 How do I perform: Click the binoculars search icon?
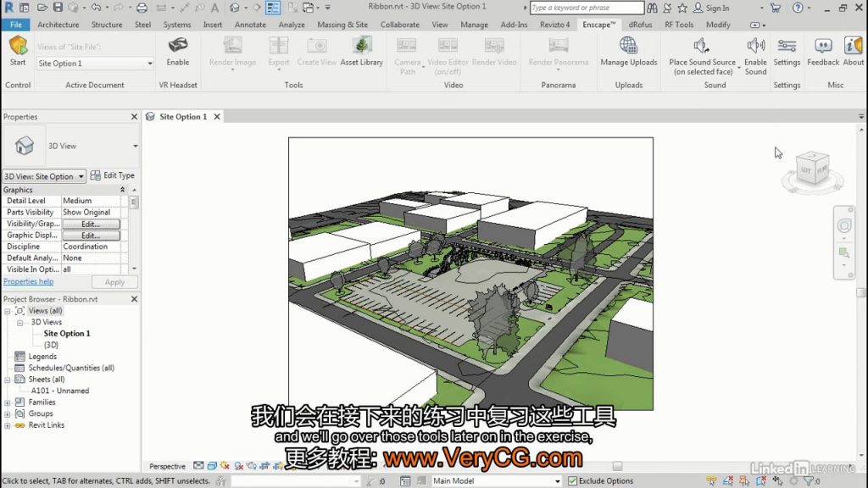coord(652,8)
